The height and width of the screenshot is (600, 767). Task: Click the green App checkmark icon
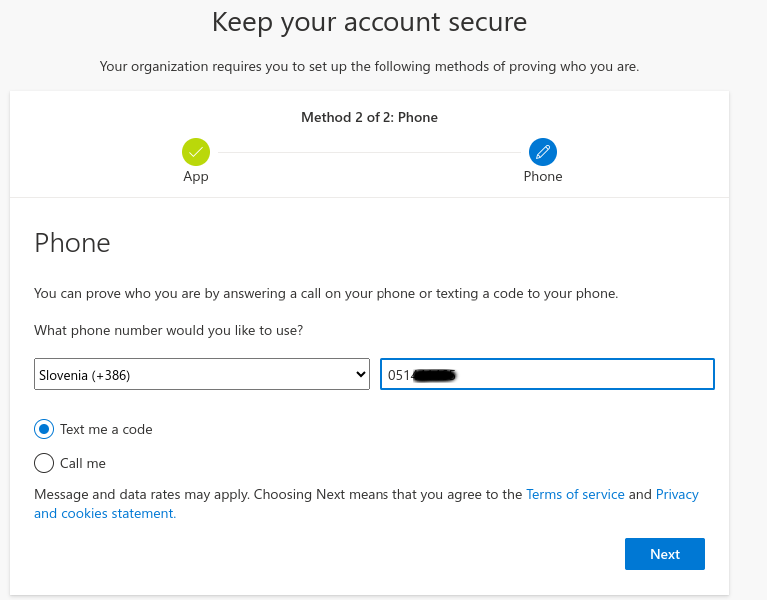(x=196, y=152)
